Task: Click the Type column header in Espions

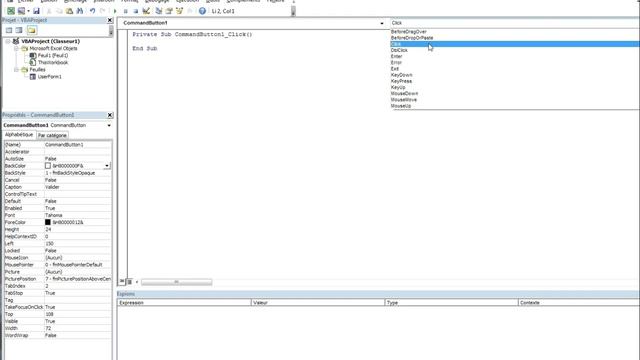Action: [x=451, y=302]
